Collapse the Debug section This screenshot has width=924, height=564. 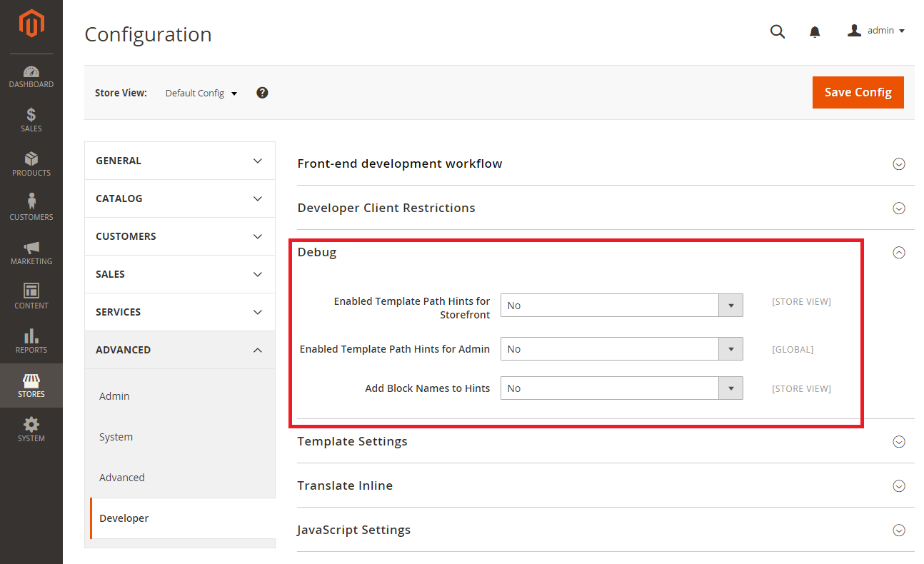click(899, 252)
